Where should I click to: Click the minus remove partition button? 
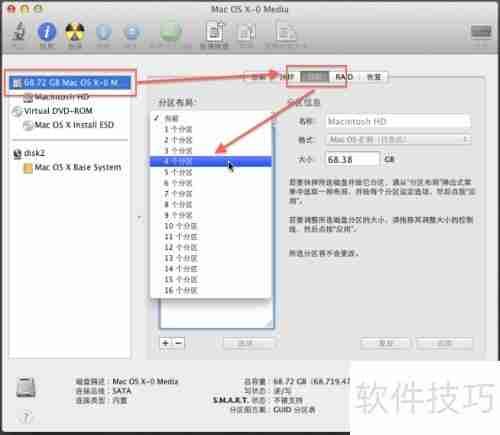[x=178, y=343]
